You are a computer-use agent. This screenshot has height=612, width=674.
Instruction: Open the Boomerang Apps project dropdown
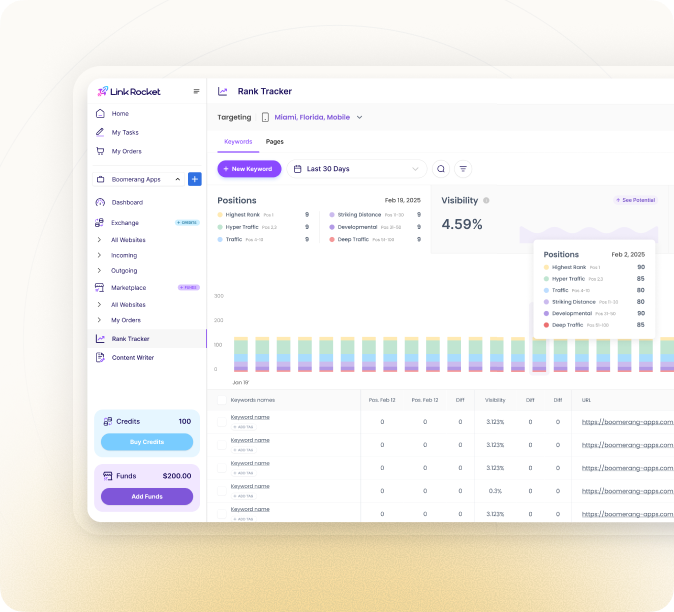pyautogui.click(x=138, y=179)
